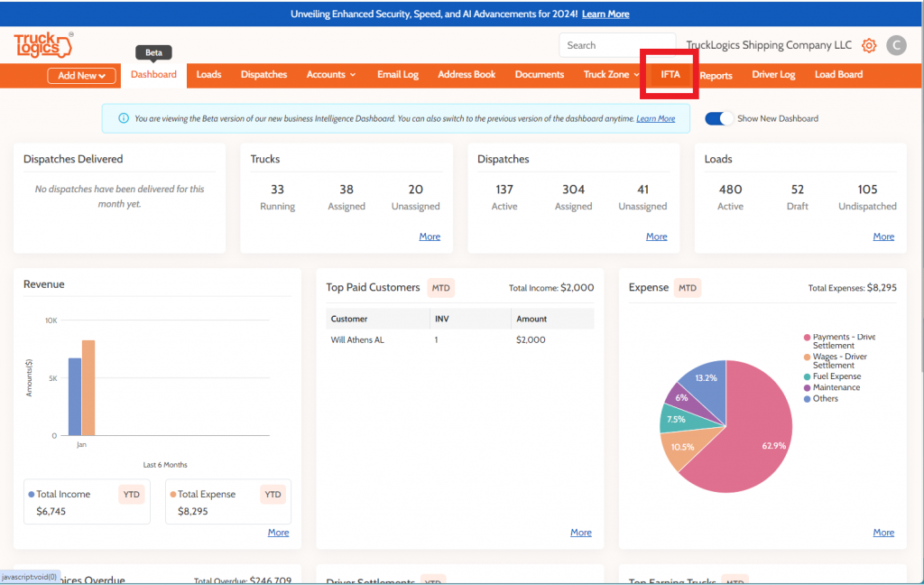The image size is (924, 585).
Task: Click the MTD badge in Expense card
Action: 687,288
